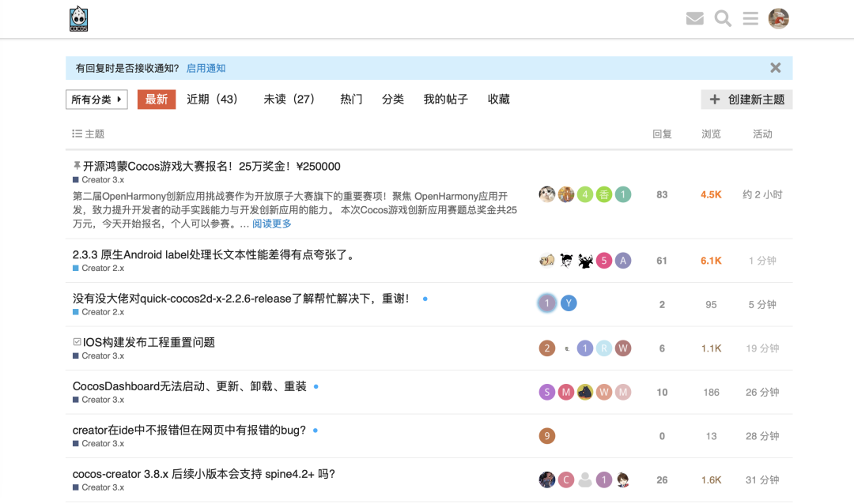The image size is (854, 504).
Task: Open the Cocos logo home page
Action: (x=78, y=19)
